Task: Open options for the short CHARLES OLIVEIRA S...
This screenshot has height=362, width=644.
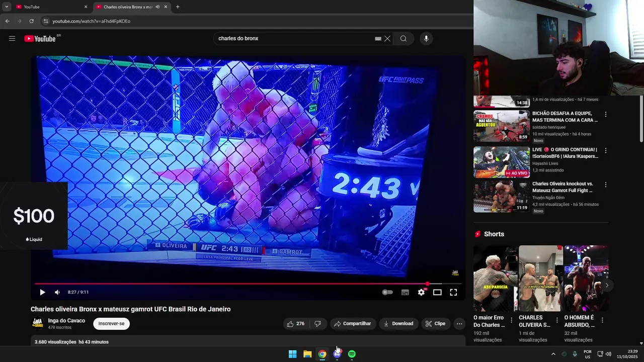Action: [x=557, y=320]
